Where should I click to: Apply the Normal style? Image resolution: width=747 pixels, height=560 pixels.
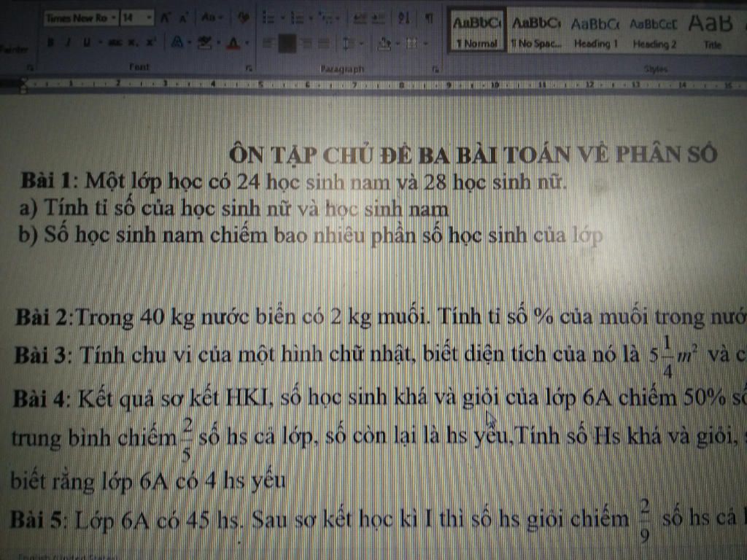click(x=476, y=31)
